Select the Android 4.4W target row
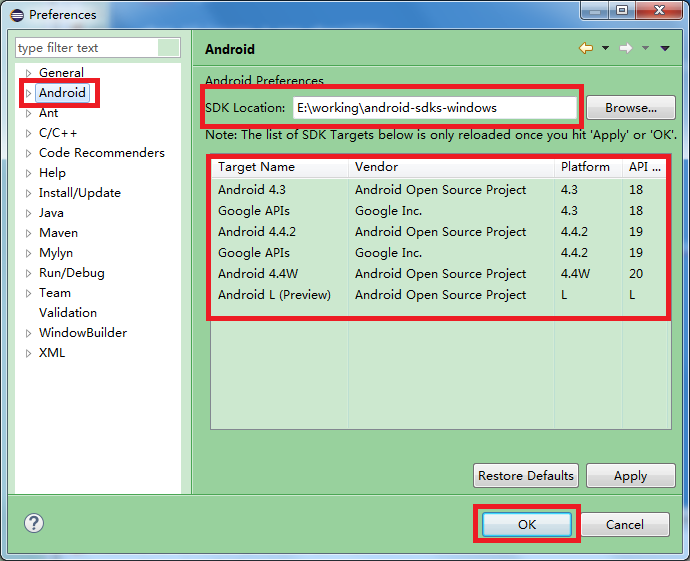Screen dimensions: 690x561 [439, 274]
